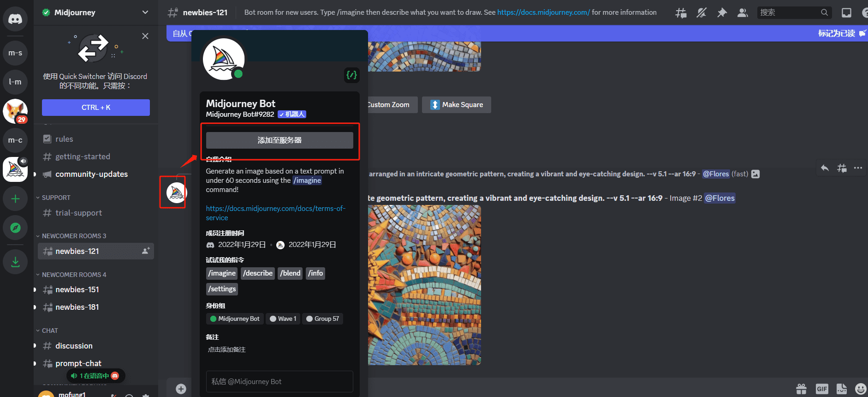
Task: Add a server with the plus icon
Action: 15,198
